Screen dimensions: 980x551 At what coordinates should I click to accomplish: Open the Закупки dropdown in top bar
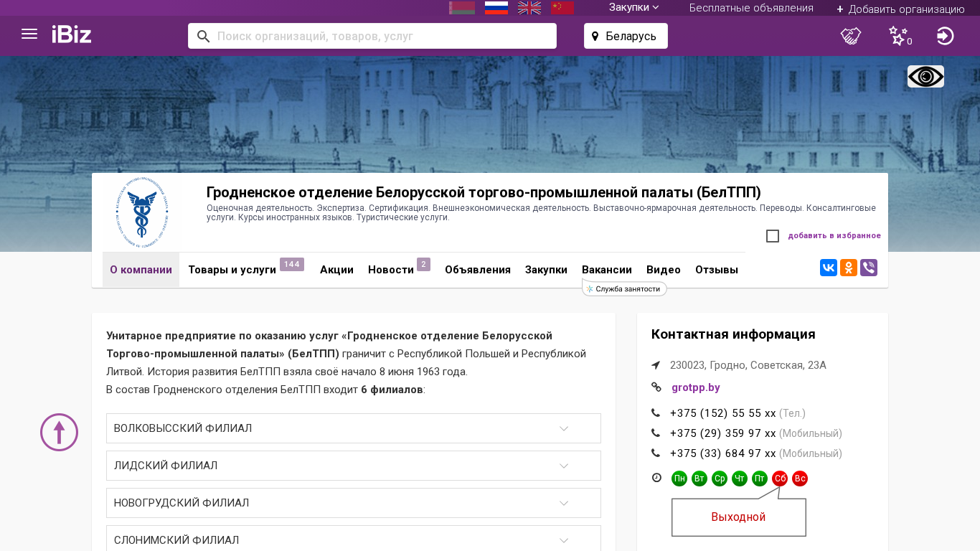[x=633, y=8]
